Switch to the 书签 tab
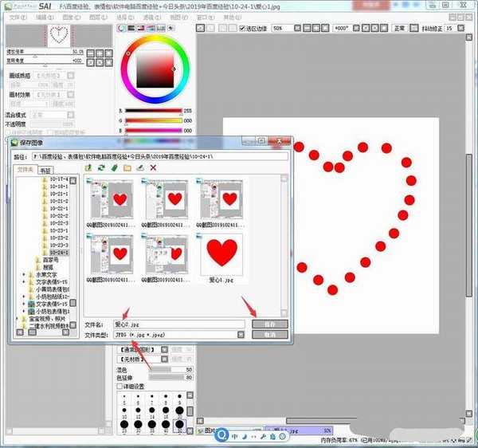The height and width of the screenshot is (448, 478). 46,171
